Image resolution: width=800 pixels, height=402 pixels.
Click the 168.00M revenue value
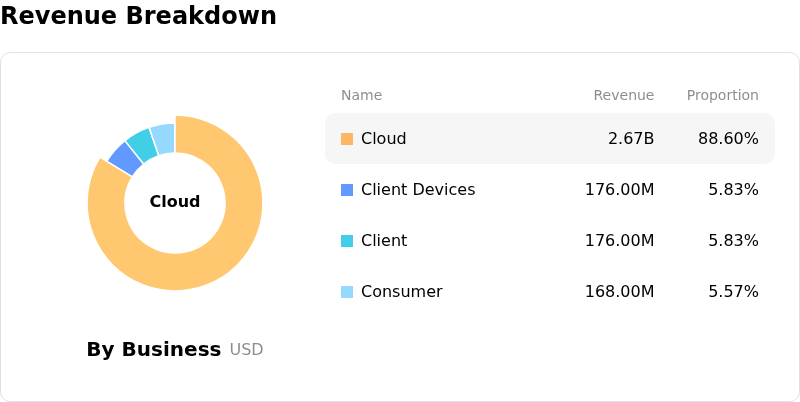pyautogui.click(x=619, y=292)
